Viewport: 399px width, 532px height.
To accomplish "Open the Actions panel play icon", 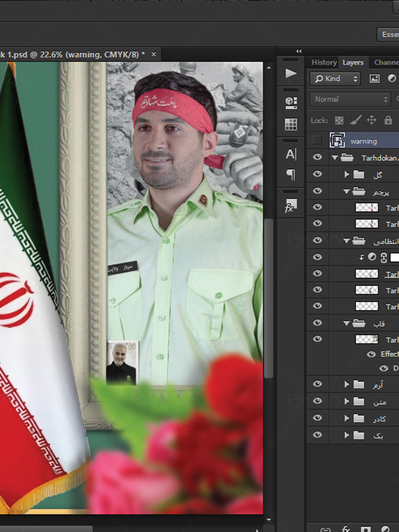I will [x=290, y=73].
